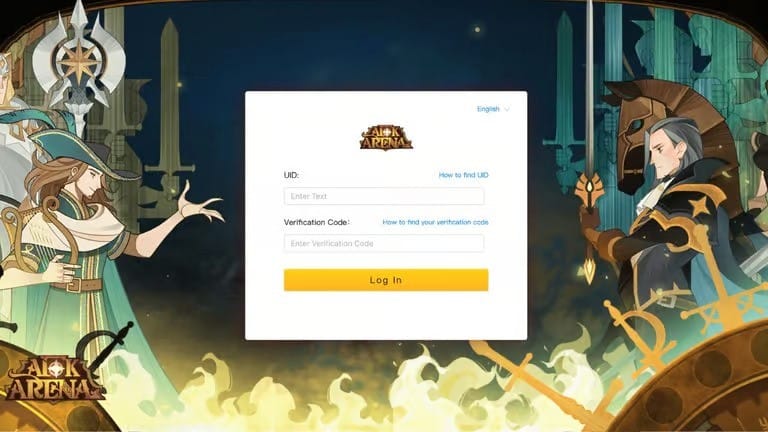Viewport: 768px width, 432px height.
Task: Click the upright sword's golden hilt
Action: click(x=589, y=190)
